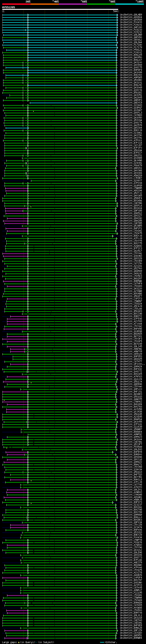This screenshot has width=146, height=644.
Task: Select the UniRef100_Q08IT5 label
Action: pyautogui.click(x=131, y=67)
